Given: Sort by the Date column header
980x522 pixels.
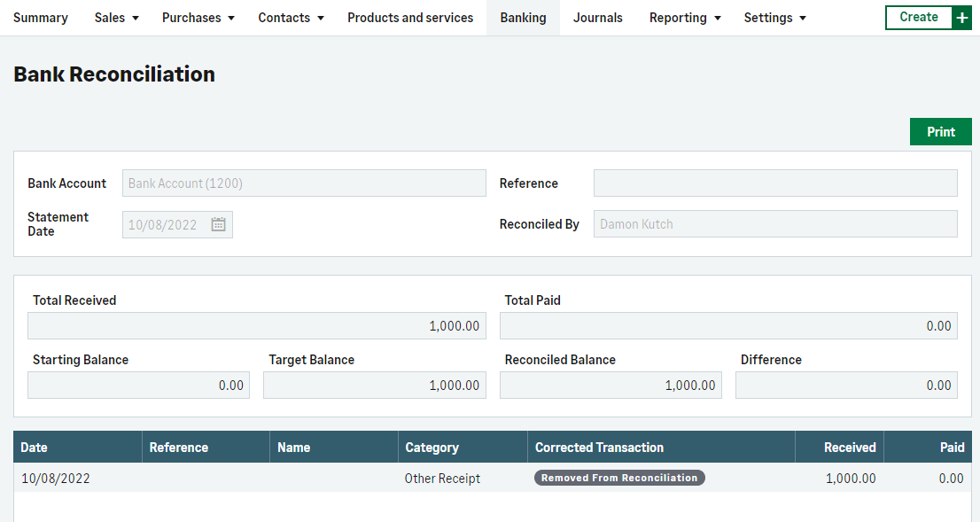Looking at the screenshot, I should point(35,448).
